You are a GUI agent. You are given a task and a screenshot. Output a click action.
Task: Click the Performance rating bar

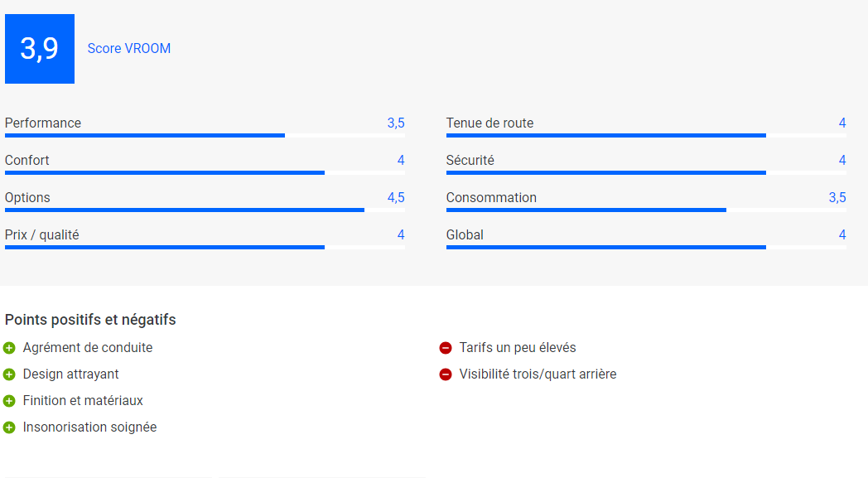coord(205,135)
